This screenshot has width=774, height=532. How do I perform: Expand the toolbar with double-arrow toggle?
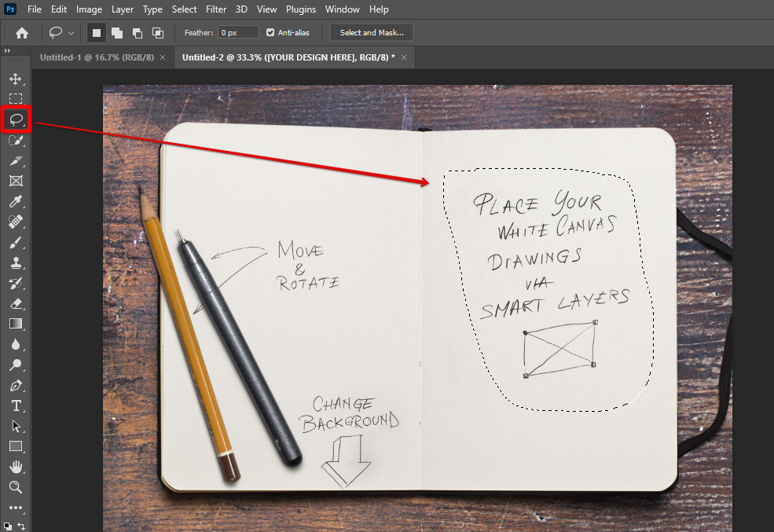(7, 51)
